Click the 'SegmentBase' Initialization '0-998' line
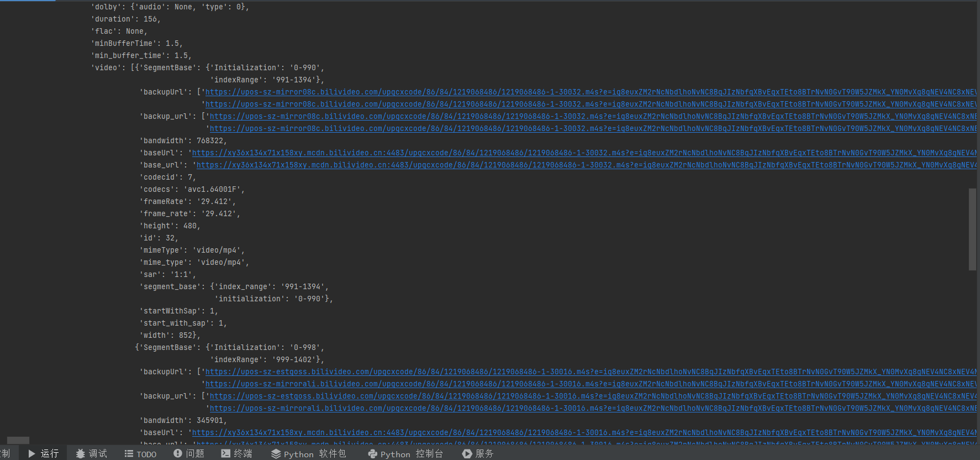This screenshot has height=460, width=980. point(230,348)
